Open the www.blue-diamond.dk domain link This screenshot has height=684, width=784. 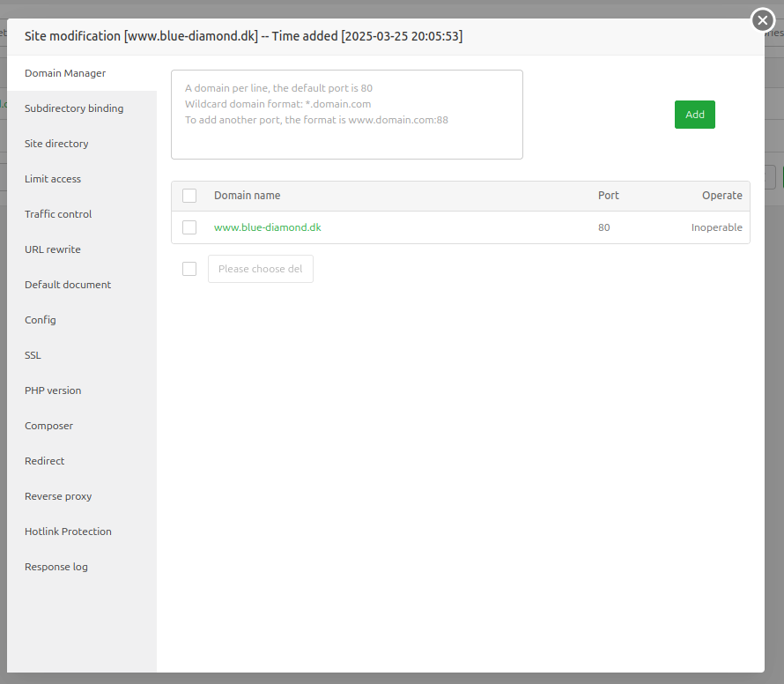coord(268,227)
